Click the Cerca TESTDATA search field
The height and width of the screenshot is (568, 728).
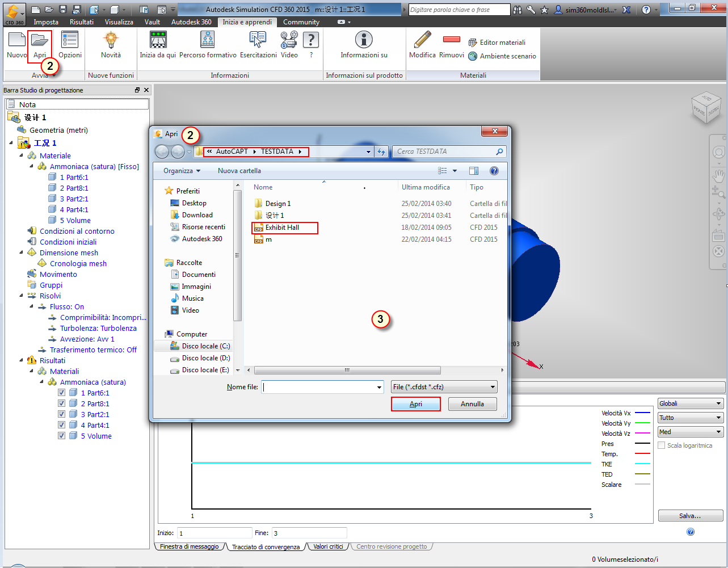click(x=448, y=152)
